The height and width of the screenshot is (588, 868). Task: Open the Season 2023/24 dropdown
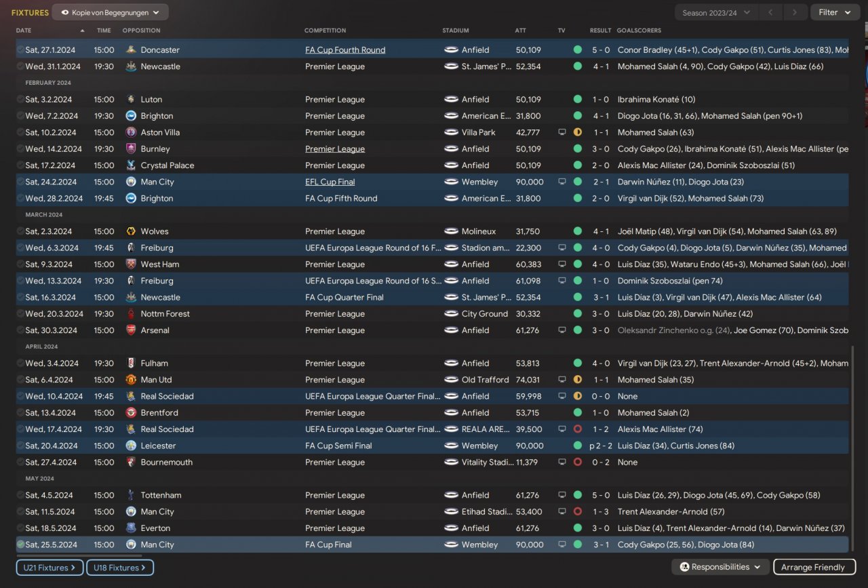click(717, 12)
